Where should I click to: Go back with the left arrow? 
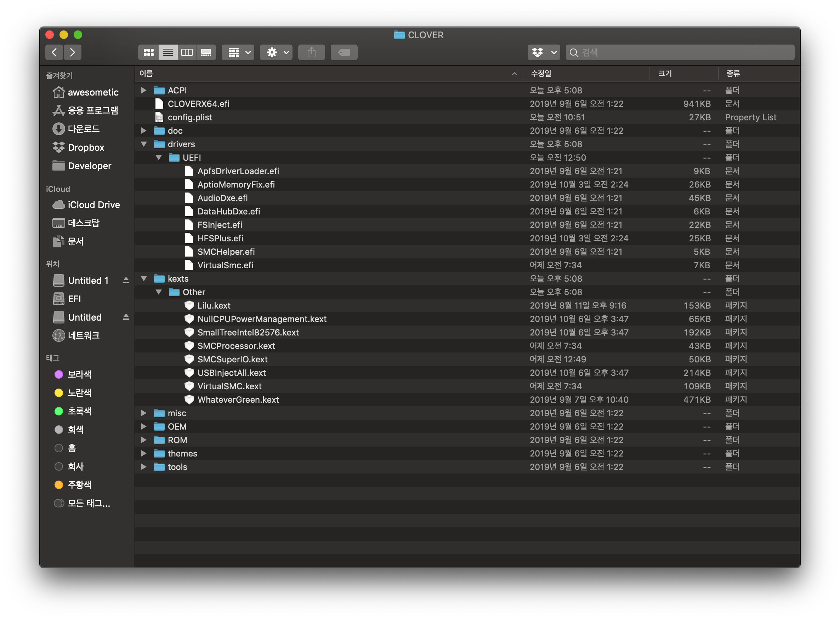point(55,52)
